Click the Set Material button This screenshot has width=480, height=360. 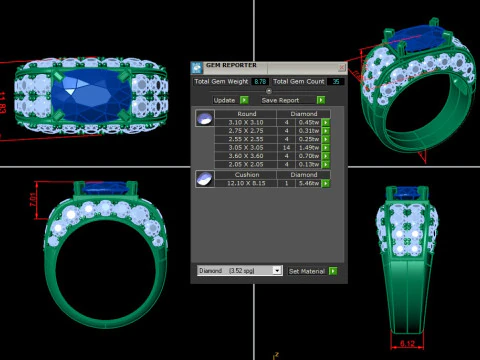coord(307,271)
